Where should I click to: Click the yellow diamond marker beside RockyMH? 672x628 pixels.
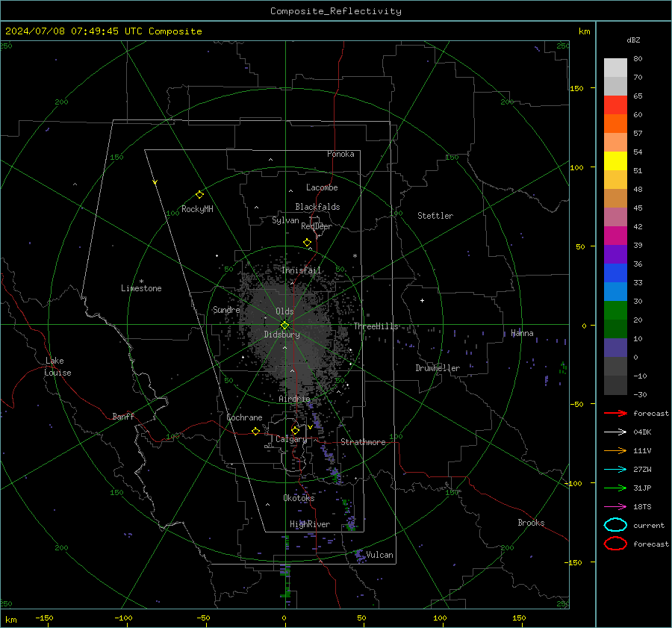tap(199, 195)
